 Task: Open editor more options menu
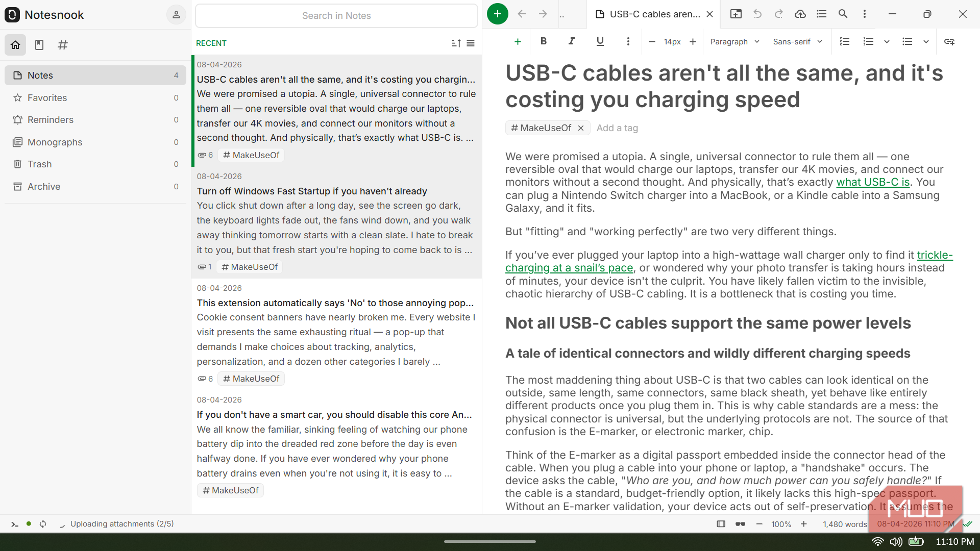pos(865,14)
